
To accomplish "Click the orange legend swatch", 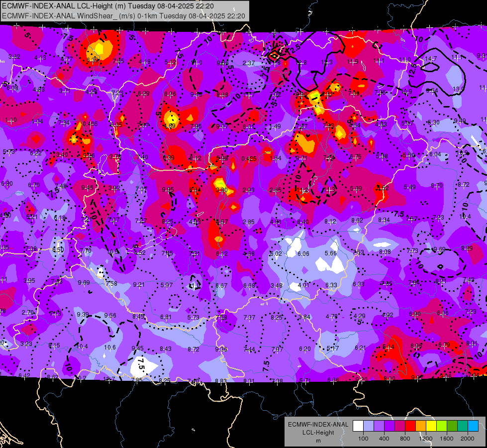I will coord(421,426).
